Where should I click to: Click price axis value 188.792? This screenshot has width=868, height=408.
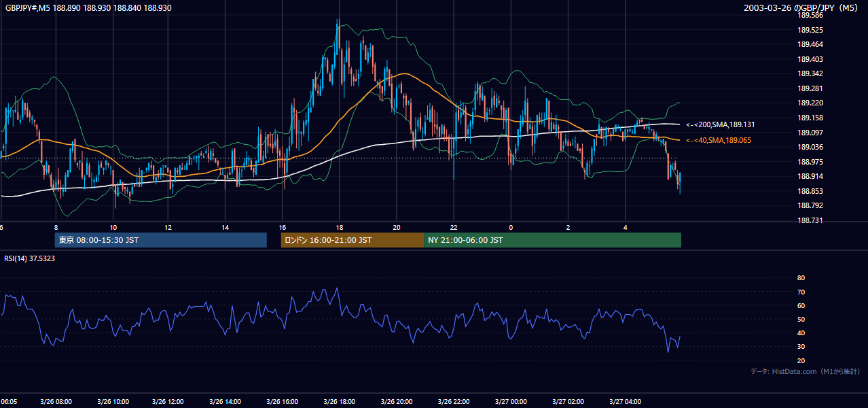point(810,205)
